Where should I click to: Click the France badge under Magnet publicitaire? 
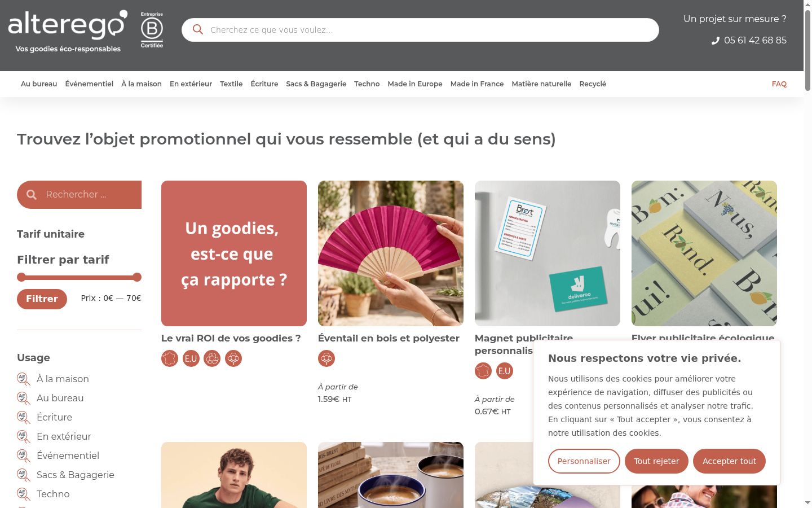coord(483,371)
